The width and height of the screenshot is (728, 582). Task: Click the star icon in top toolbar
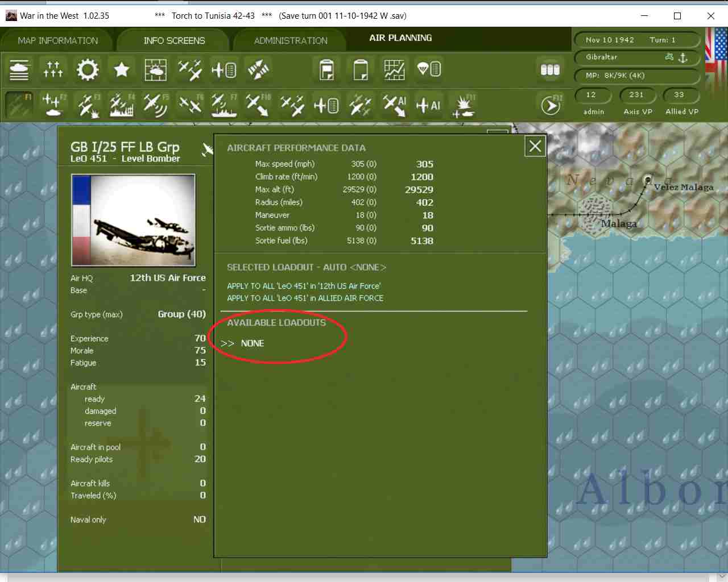point(121,70)
